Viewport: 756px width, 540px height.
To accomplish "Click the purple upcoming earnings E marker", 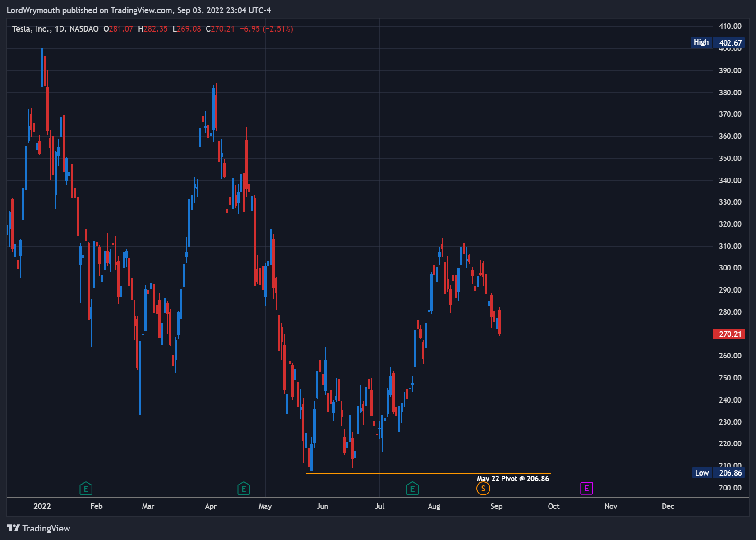I will (586, 488).
